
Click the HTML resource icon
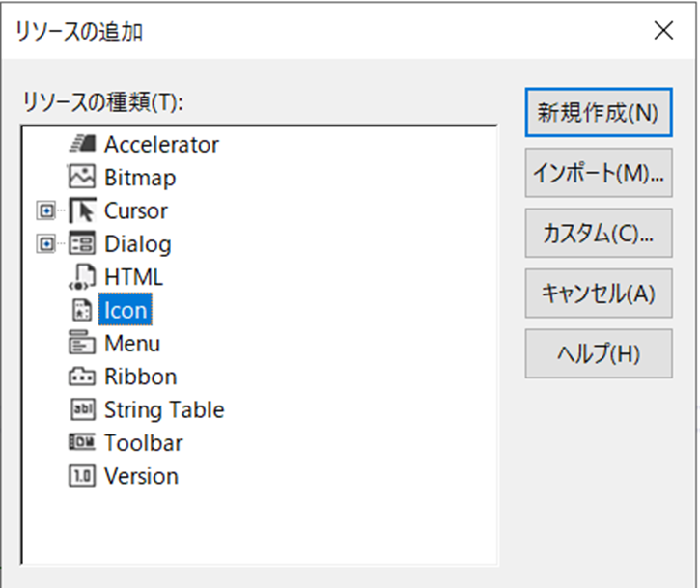pyautogui.click(x=82, y=277)
